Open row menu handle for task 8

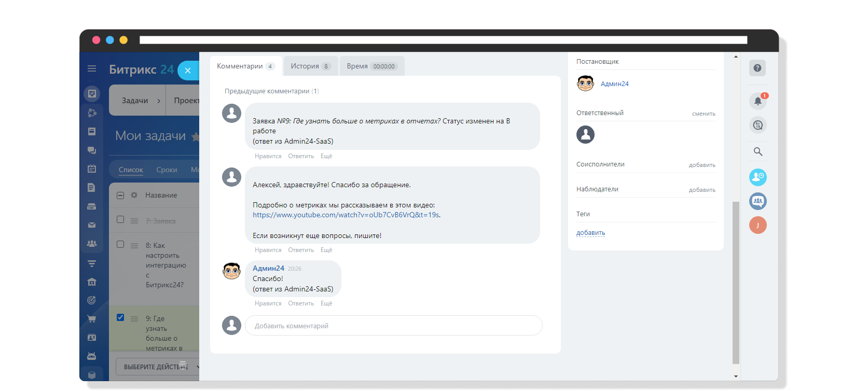[x=134, y=246]
